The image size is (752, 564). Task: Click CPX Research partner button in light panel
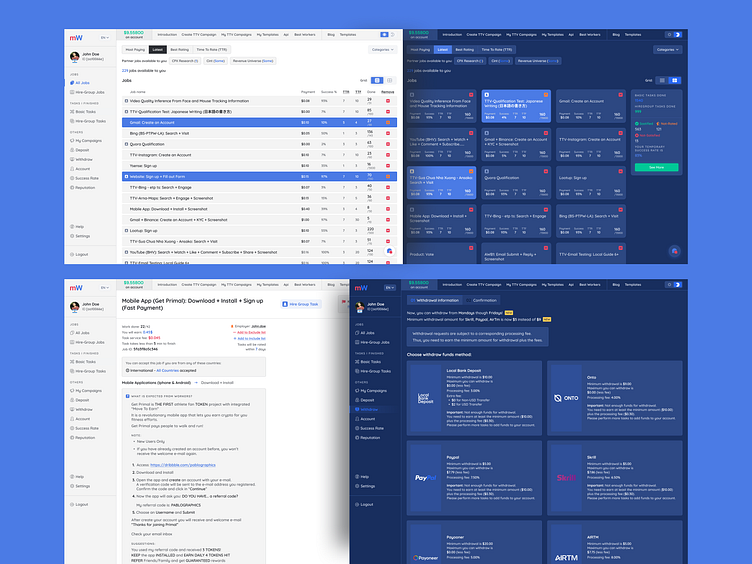point(185,61)
